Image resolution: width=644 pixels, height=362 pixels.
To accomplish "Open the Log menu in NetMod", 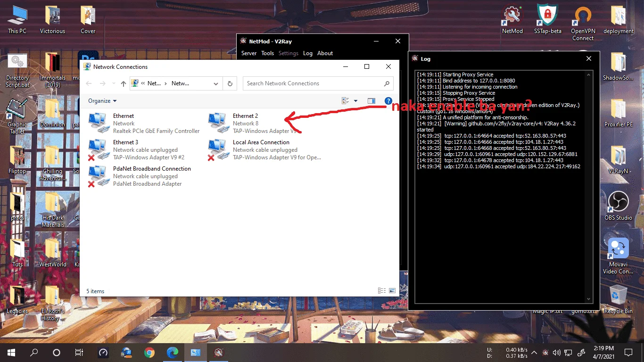I will (308, 53).
